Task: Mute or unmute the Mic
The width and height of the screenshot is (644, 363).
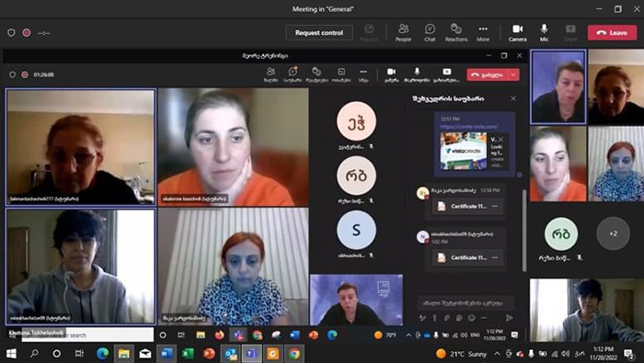Action: [x=545, y=32]
